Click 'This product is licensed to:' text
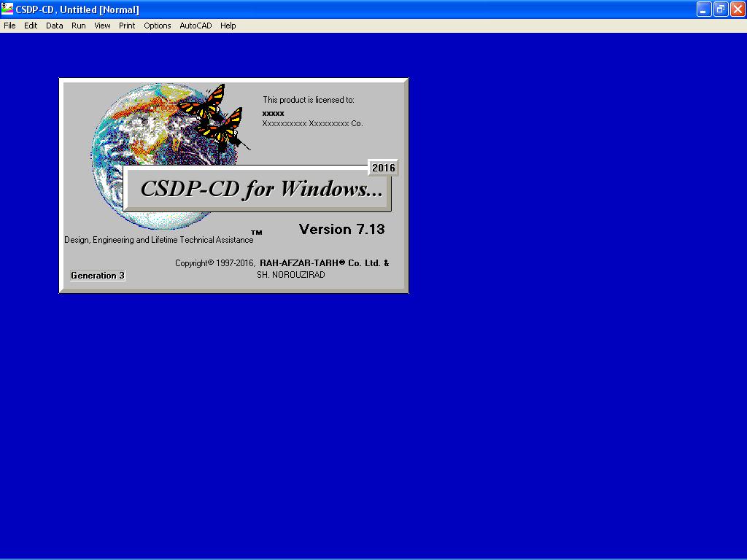The width and height of the screenshot is (747, 560). [309, 99]
